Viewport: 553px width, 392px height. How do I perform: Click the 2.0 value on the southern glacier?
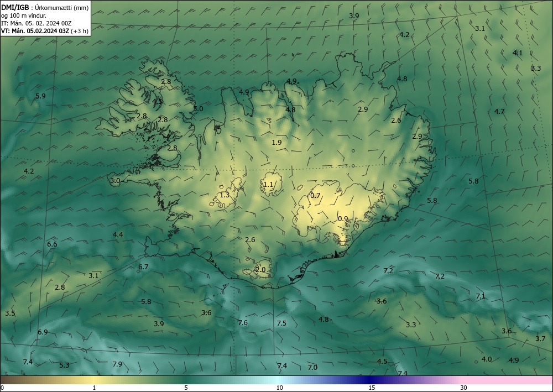click(x=260, y=270)
